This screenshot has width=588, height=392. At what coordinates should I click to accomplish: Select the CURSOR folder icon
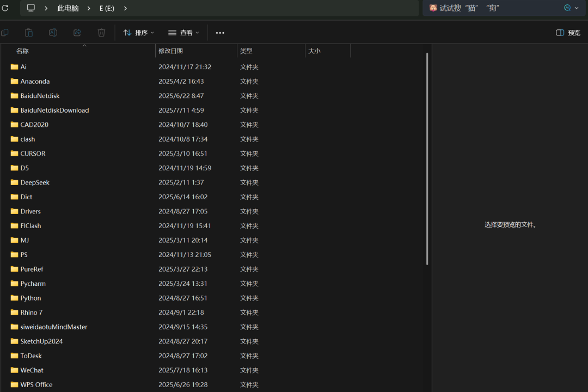(x=14, y=154)
